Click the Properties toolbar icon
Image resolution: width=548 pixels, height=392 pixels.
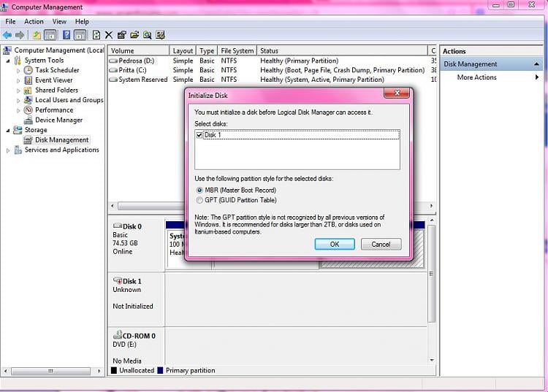121,35
